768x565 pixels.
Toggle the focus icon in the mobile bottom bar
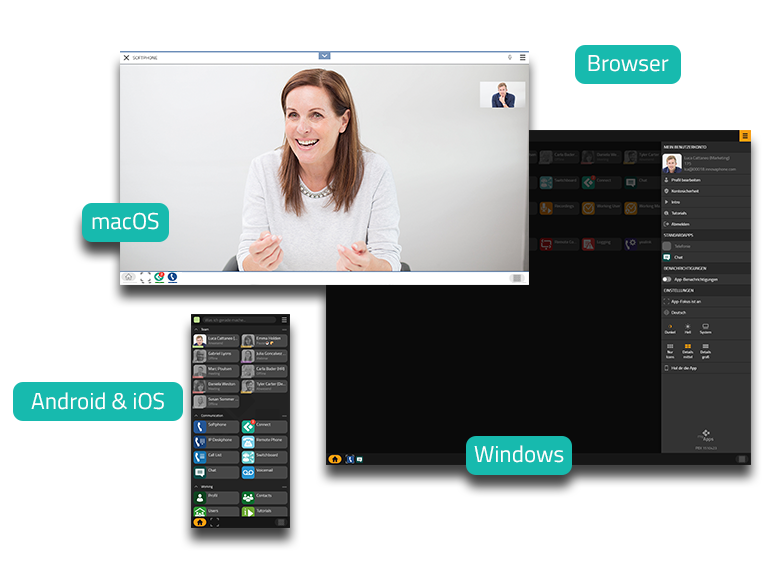pos(215,522)
